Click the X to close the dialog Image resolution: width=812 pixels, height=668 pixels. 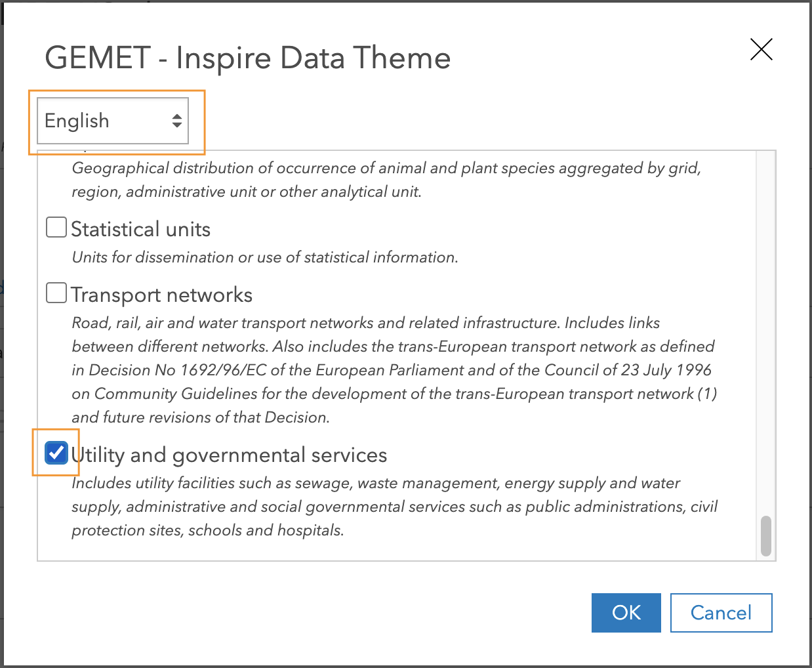[x=760, y=49]
